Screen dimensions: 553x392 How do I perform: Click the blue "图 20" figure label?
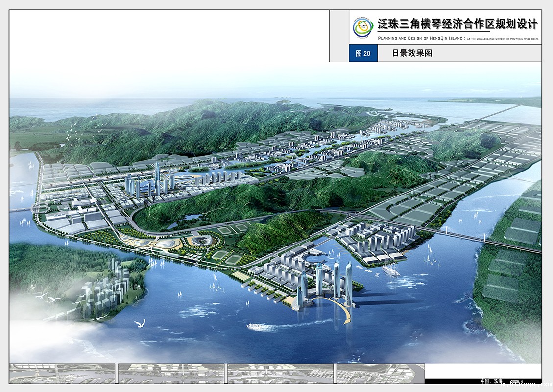tap(363, 54)
